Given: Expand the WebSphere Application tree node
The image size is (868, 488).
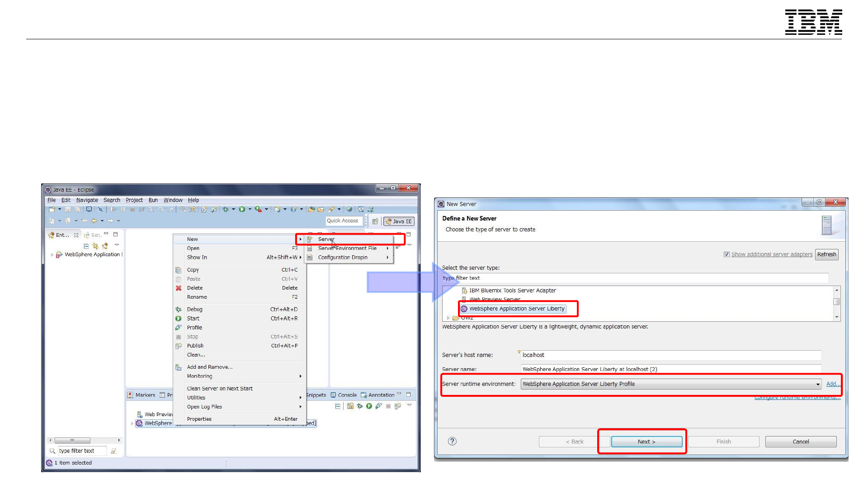Looking at the screenshot, I should tap(52, 255).
